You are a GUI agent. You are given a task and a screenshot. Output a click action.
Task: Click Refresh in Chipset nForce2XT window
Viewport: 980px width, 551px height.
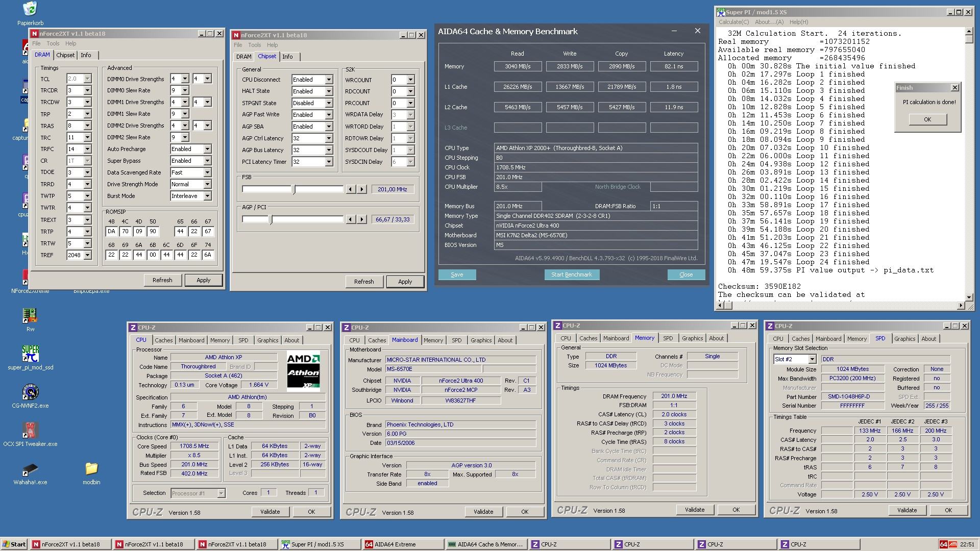(364, 282)
